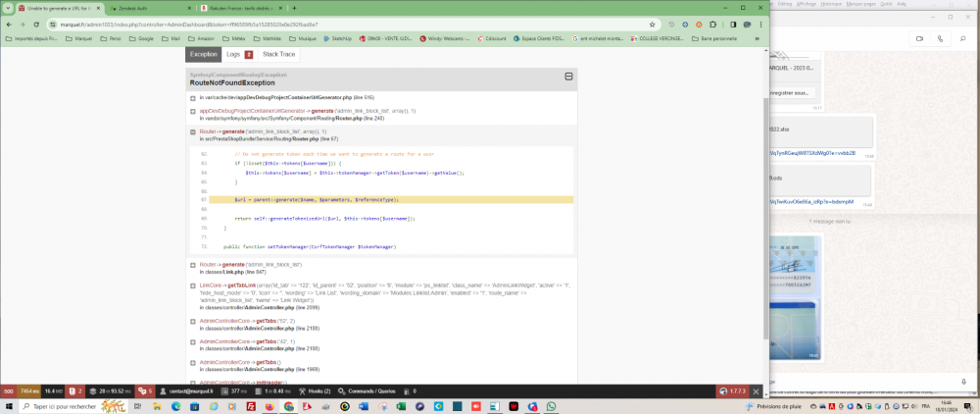The width and height of the screenshot is (980, 414).
Task: Click Enregistrer sous button in WhatsApp chat
Action: tap(791, 92)
